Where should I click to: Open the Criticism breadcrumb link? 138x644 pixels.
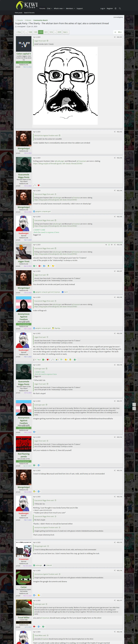[x=28, y=20]
